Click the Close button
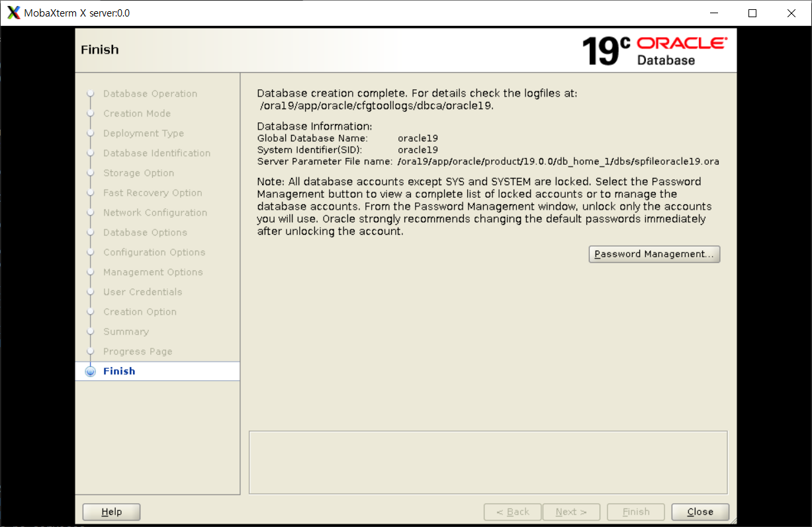 coord(700,512)
